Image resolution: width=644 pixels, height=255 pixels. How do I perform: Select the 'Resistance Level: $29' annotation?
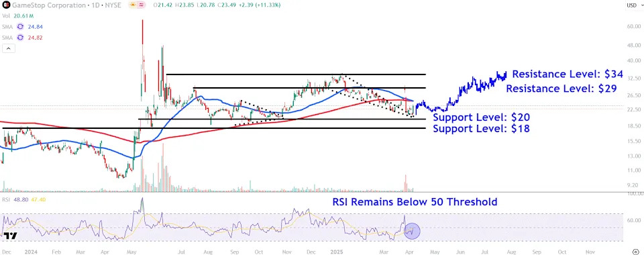pos(561,89)
